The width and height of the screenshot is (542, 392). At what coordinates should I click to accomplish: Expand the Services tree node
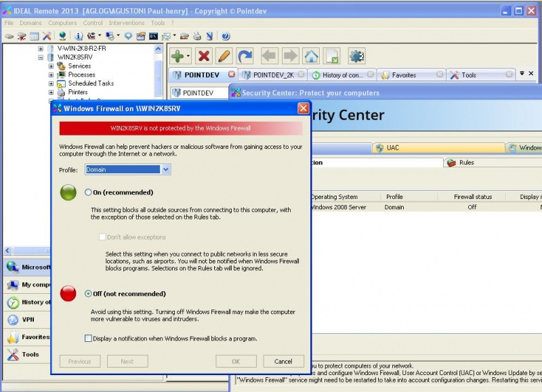pyautogui.click(x=51, y=66)
